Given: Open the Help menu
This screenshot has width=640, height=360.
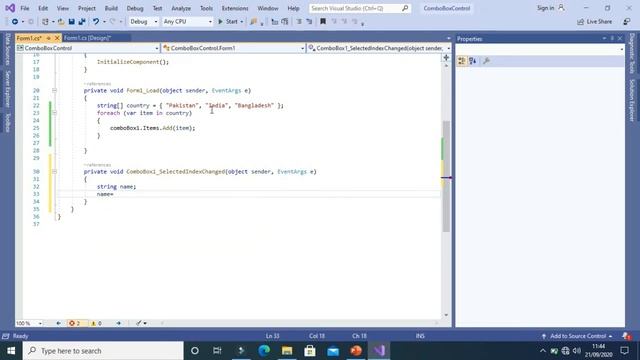Looking at the screenshot, I should tap(293, 8).
